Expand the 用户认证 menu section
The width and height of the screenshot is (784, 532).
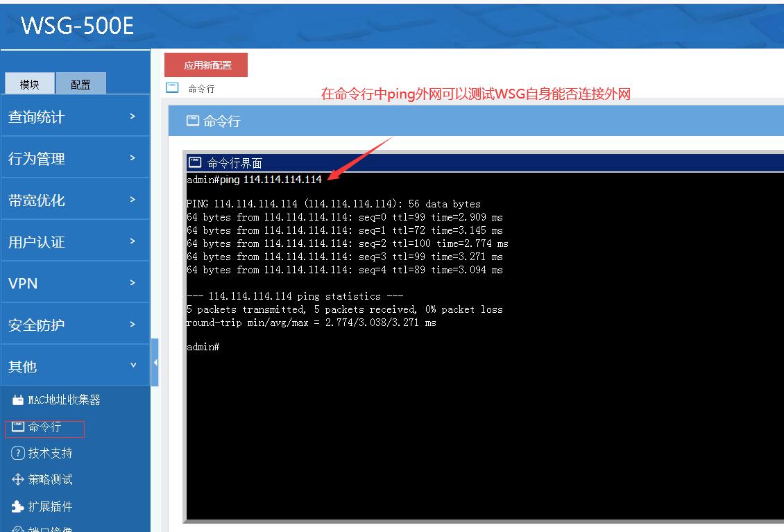coord(75,241)
